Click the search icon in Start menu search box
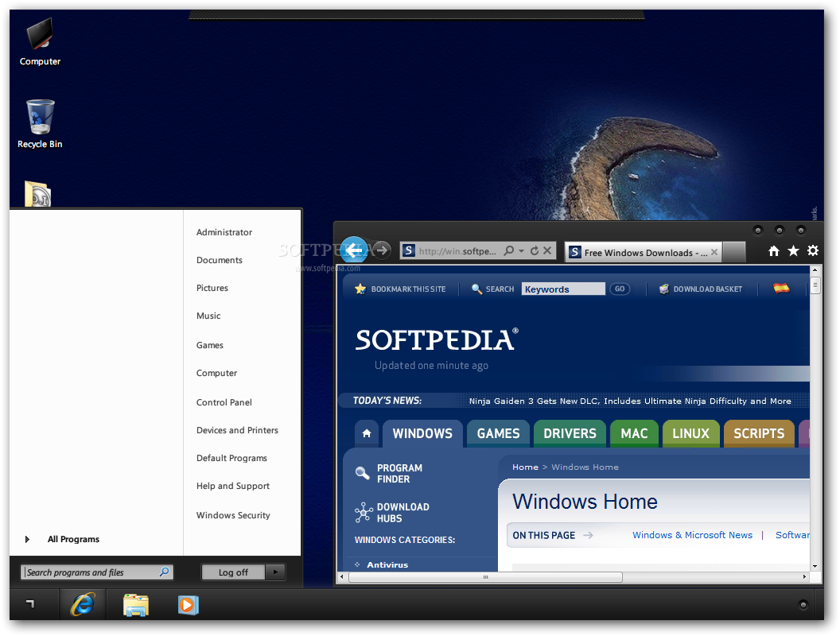Screen dimensions: 840x636 [165, 572]
